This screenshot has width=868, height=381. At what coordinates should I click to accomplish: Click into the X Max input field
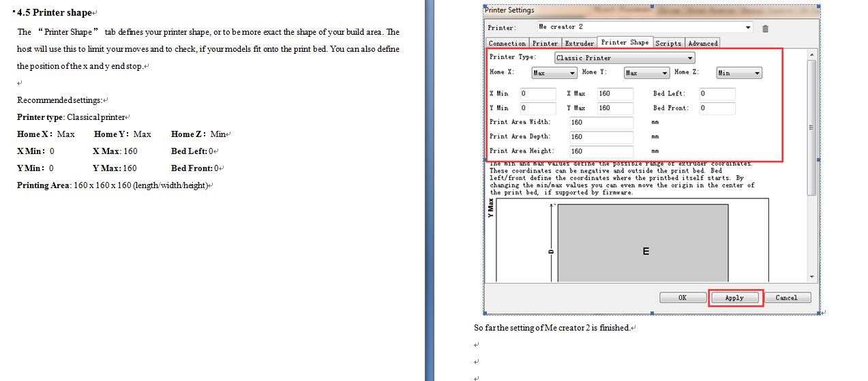point(615,93)
